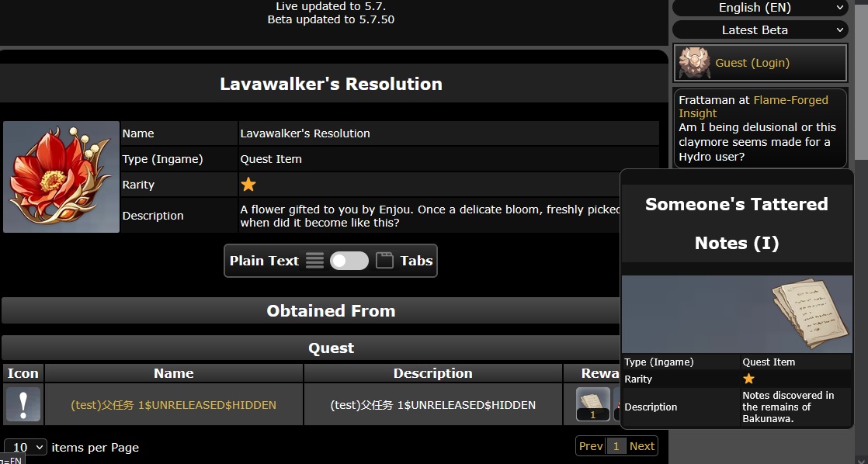Click the Icon column header
868x464 pixels.
[x=23, y=373]
